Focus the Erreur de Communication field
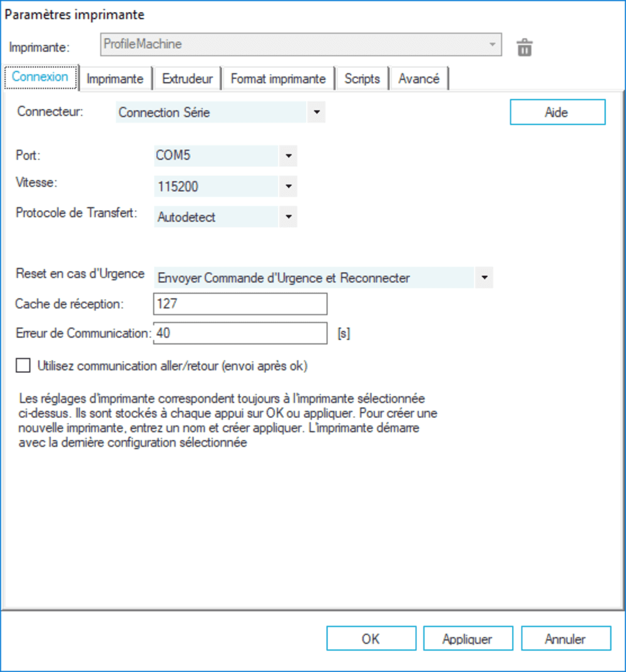Screen dimensions: 626x672 [x=240, y=333]
